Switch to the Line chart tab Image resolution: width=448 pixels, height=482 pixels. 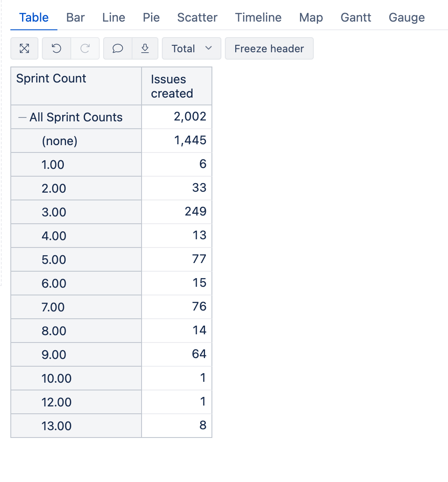coord(114,18)
